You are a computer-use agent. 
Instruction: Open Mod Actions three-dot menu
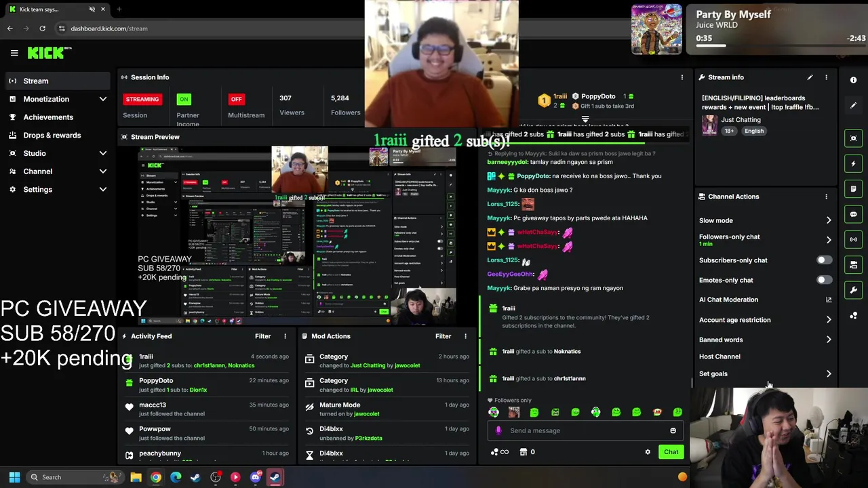click(x=465, y=336)
